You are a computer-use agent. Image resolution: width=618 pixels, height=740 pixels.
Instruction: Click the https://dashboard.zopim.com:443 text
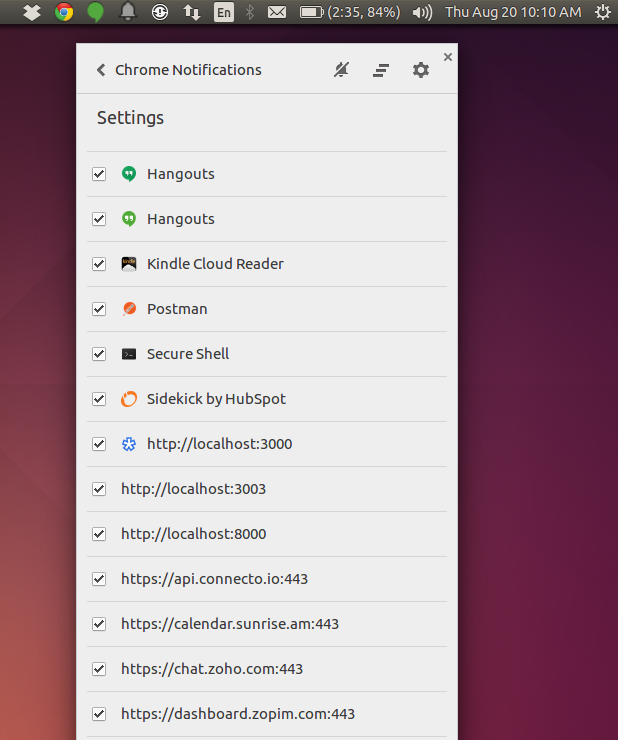point(238,714)
